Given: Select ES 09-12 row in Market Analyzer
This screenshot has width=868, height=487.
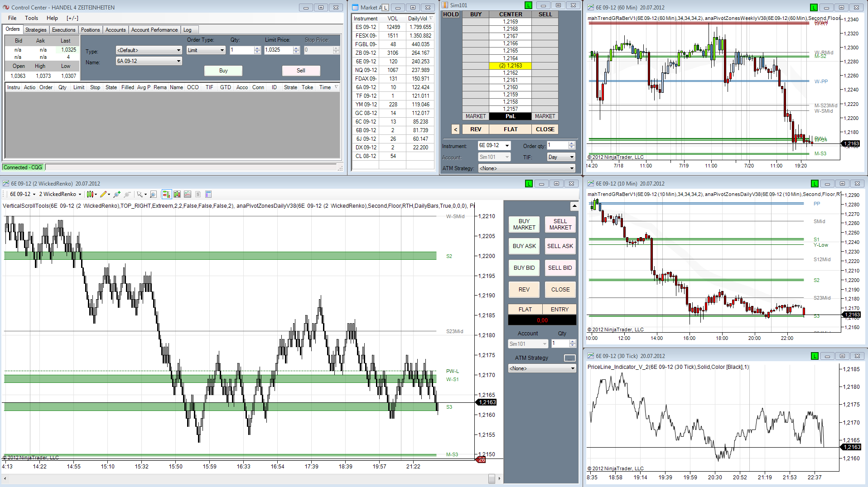Looking at the screenshot, I should point(393,27).
